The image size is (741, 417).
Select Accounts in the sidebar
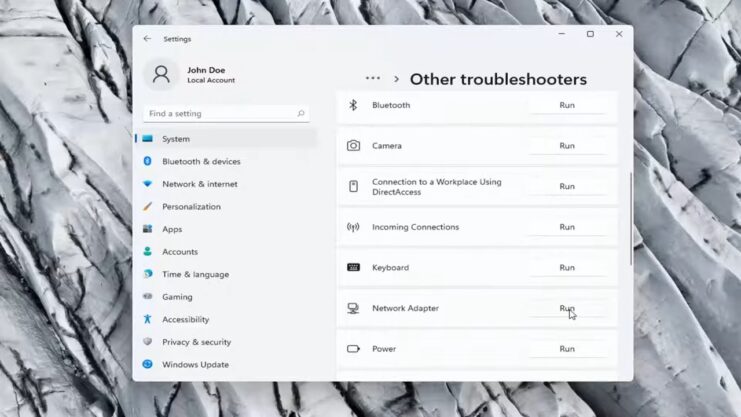[x=226, y=252]
